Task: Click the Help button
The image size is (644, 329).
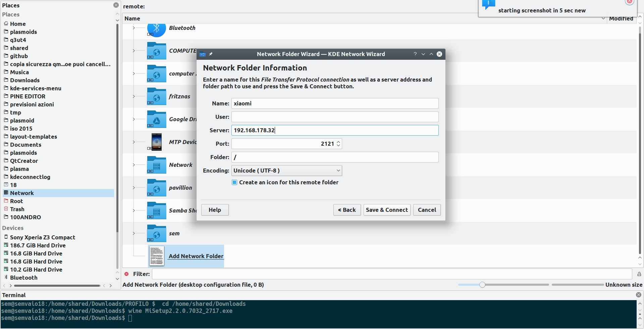Action: [215, 210]
